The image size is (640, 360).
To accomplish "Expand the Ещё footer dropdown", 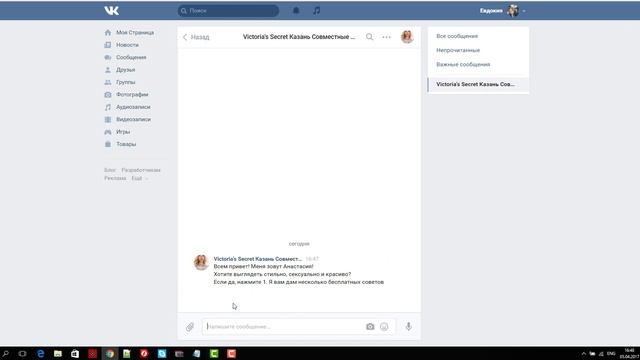I will (x=139, y=178).
